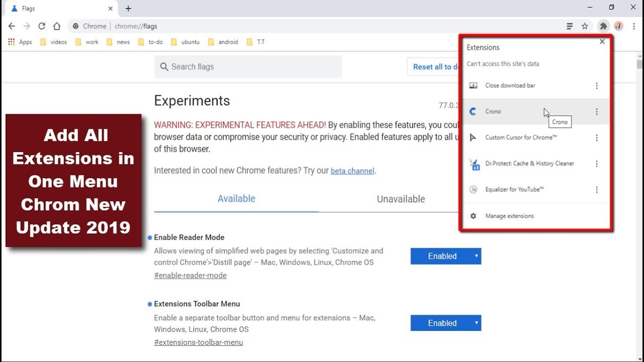This screenshot has height=362, width=644.
Task: Open new tab with the plus button
Action: [x=128, y=9]
